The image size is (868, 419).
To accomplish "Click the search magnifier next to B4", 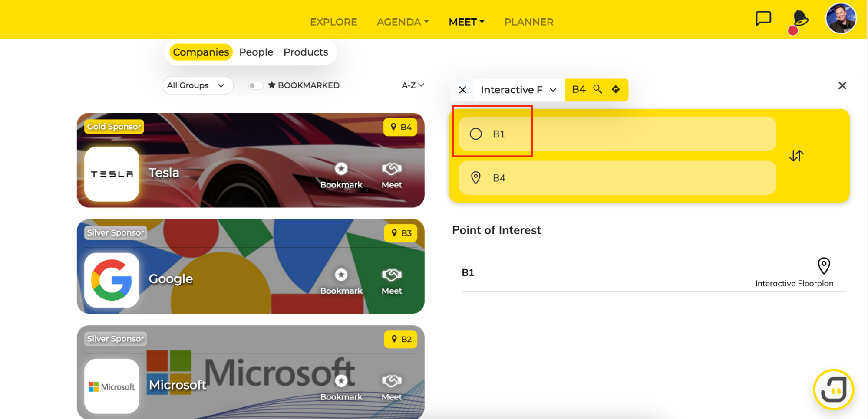I will (598, 89).
